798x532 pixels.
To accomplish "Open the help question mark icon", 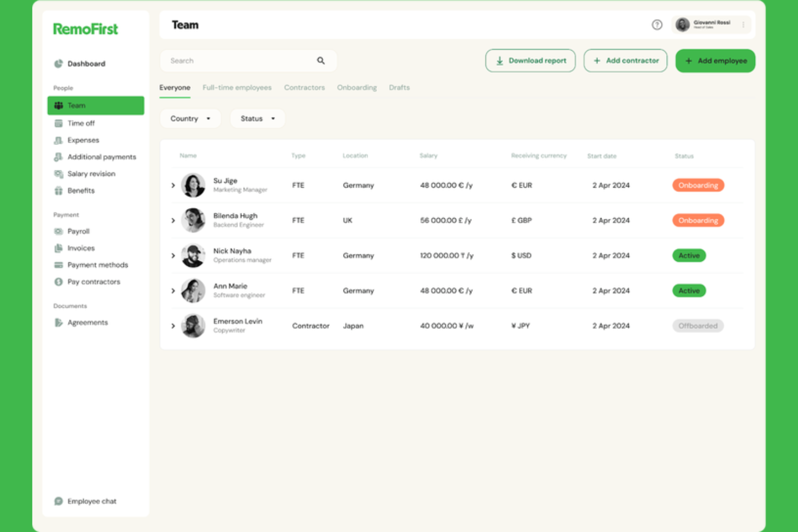I will pyautogui.click(x=657, y=25).
